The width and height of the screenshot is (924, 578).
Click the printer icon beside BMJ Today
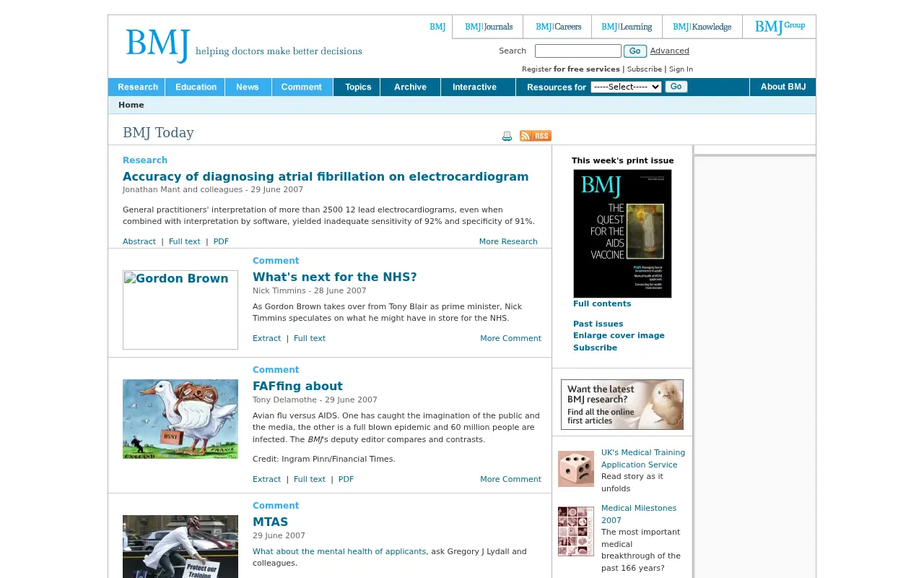pos(507,136)
